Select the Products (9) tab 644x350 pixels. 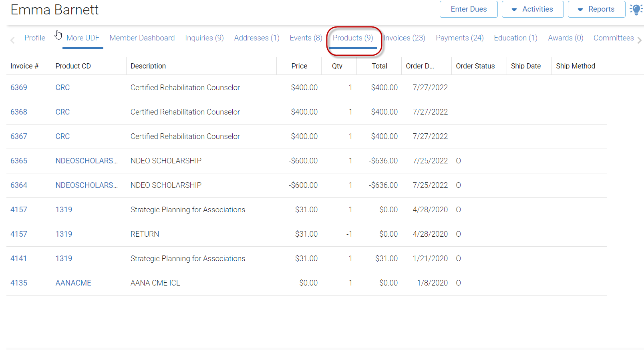tap(353, 38)
